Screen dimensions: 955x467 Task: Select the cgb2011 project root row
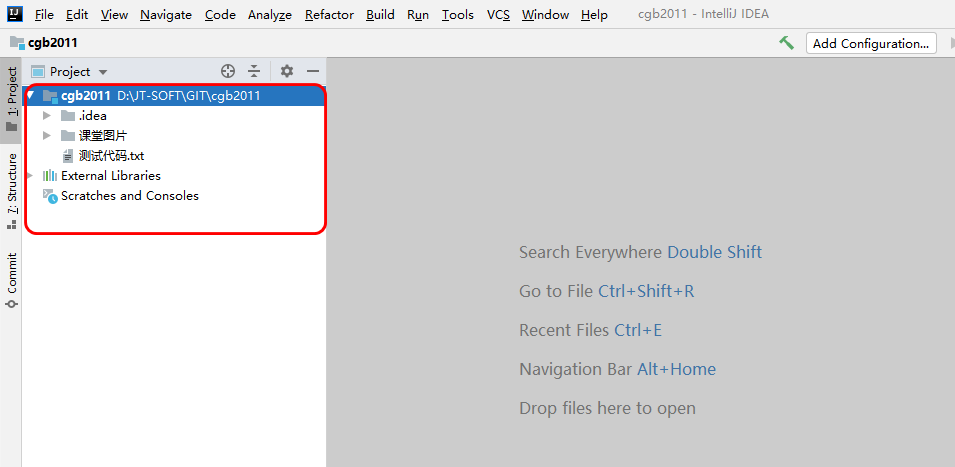pos(175,96)
